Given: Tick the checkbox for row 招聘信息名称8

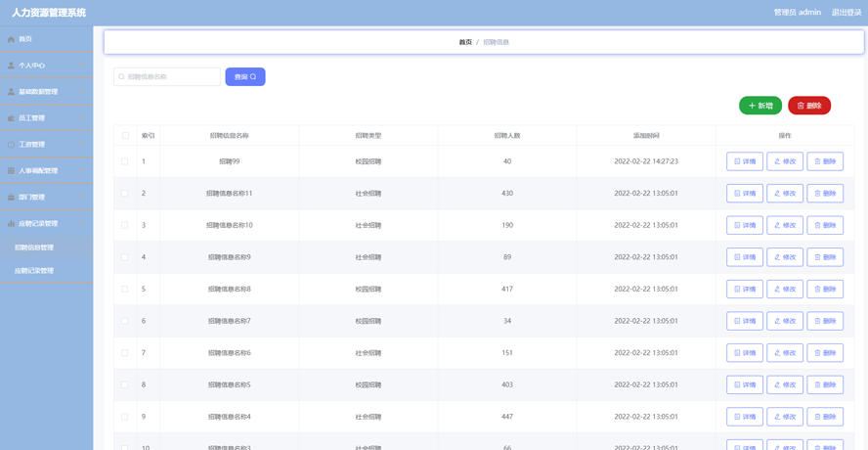Looking at the screenshot, I should tap(125, 290).
